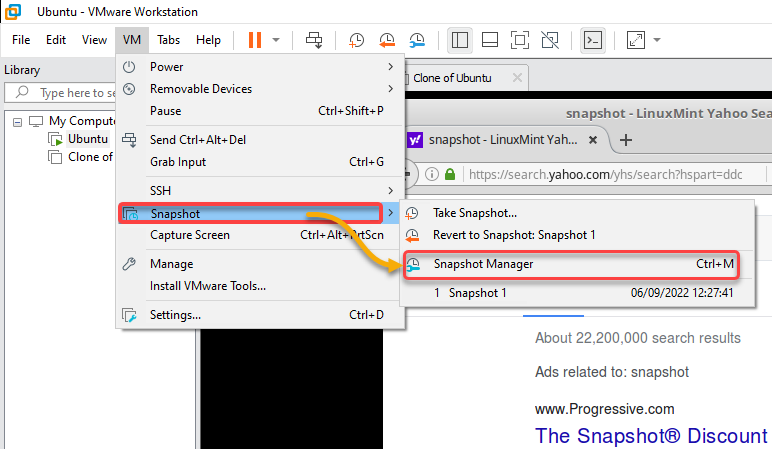Viewport: 772px width, 449px height.
Task: Click the VMware Workstation title bar logo
Action: [x=13, y=11]
